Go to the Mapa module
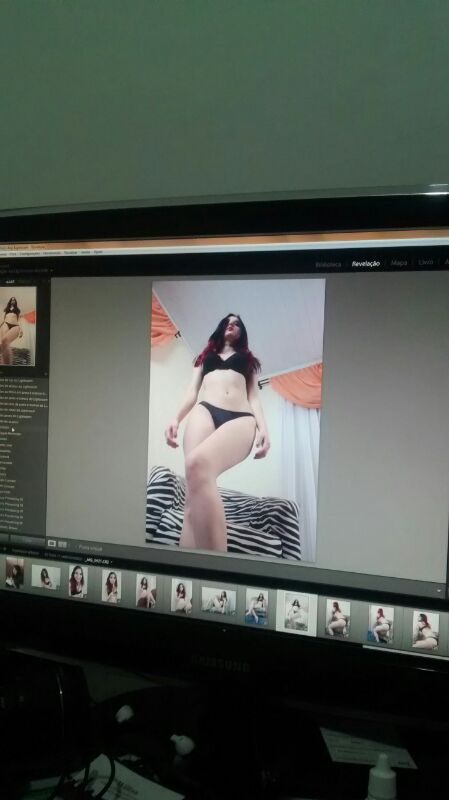449x800 pixels. (x=399, y=263)
